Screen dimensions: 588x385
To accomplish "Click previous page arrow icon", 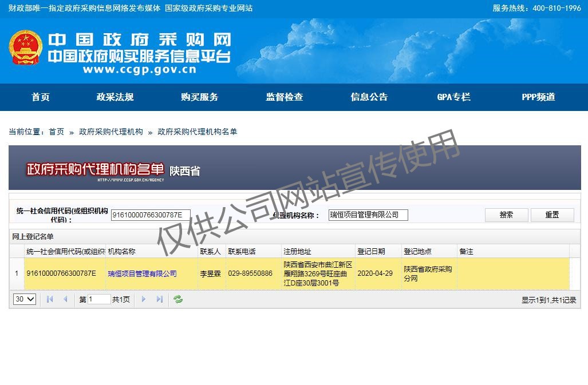I will [x=65, y=299].
